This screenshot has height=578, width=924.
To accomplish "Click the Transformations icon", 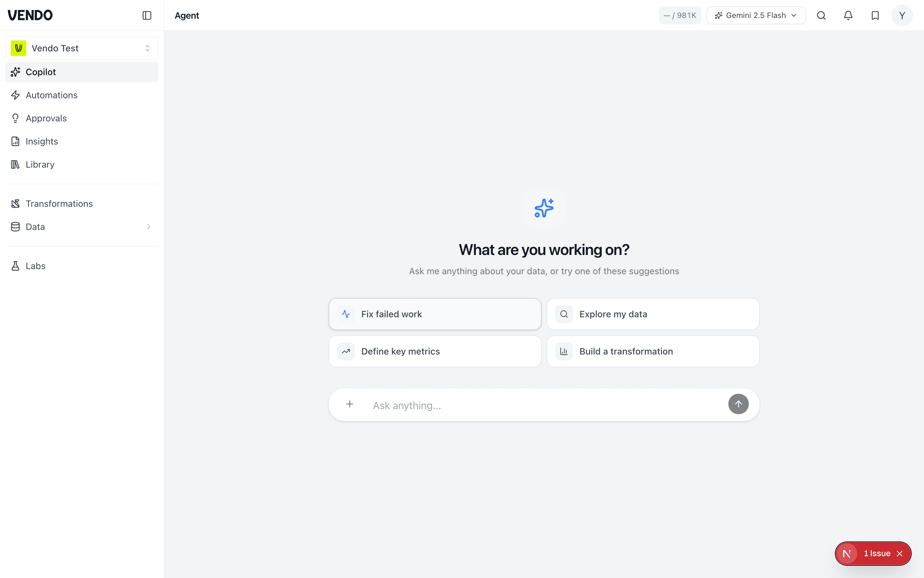I will [x=15, y=204].
